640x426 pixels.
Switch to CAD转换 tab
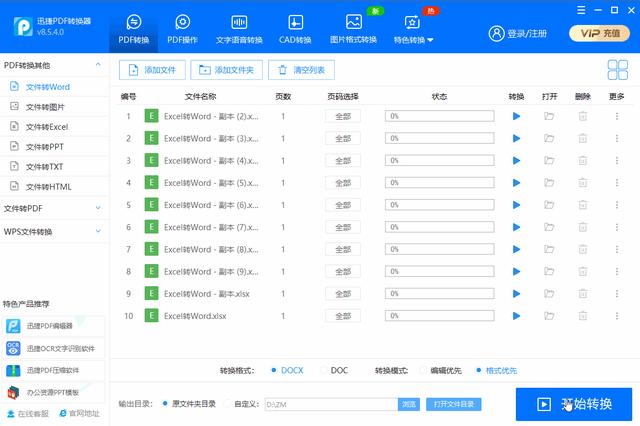tap(295, 29)
